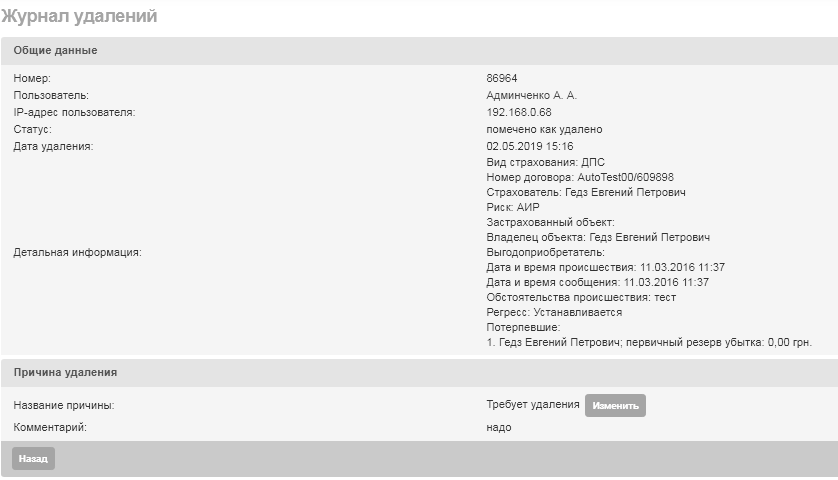
Task: Select the Дата и время происшествия line
Action: click(x=606, y=267)
